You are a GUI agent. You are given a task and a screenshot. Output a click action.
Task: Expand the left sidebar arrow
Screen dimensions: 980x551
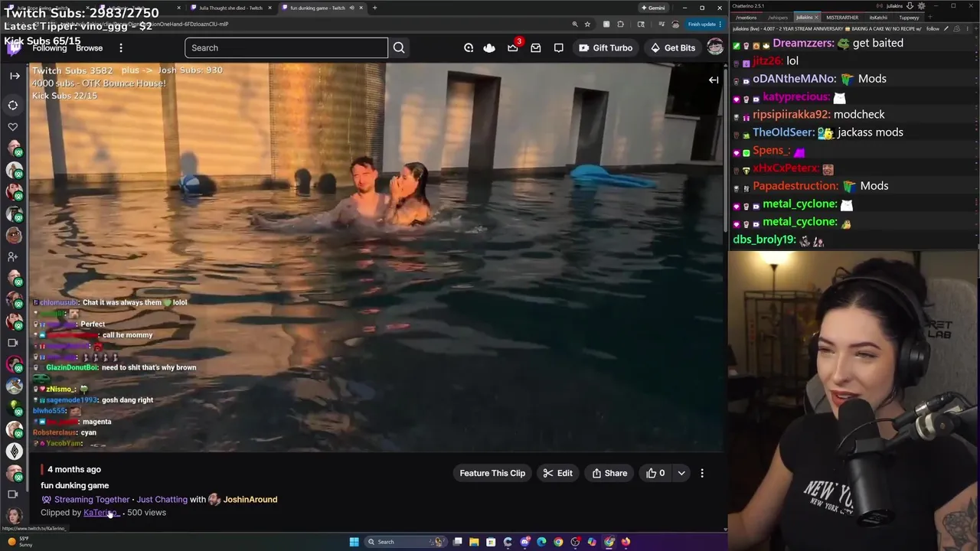(x=14, y=76)
